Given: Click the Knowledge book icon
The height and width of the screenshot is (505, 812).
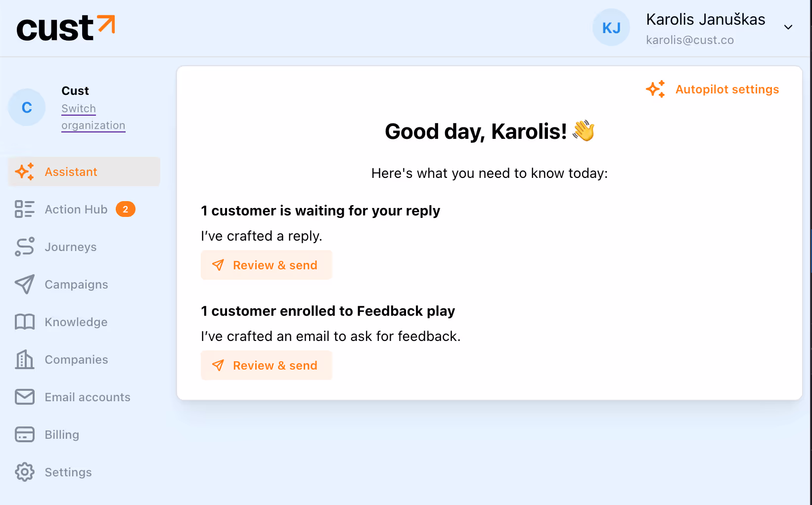Looking at the screenshot, I should pyautogui.click(x=24, y=322).
